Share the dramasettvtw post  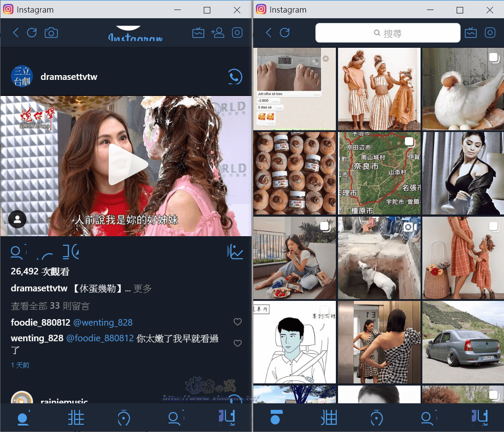tap(71, 252)
